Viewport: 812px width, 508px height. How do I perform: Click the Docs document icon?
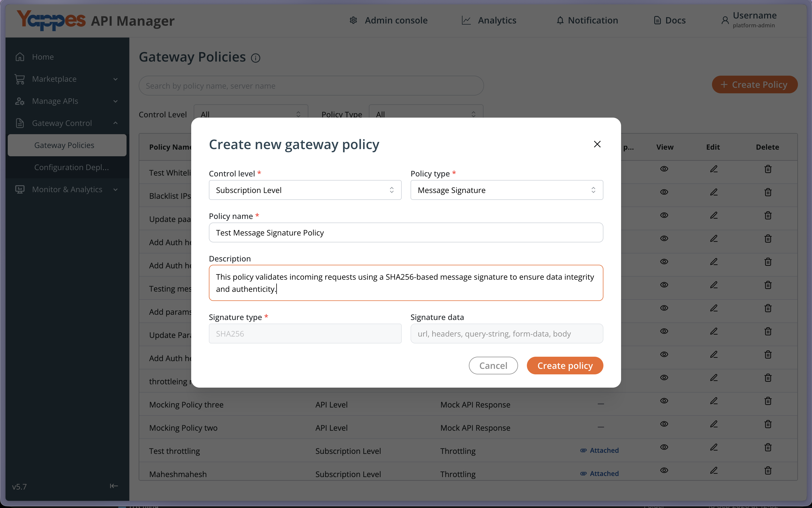point(657,20)
